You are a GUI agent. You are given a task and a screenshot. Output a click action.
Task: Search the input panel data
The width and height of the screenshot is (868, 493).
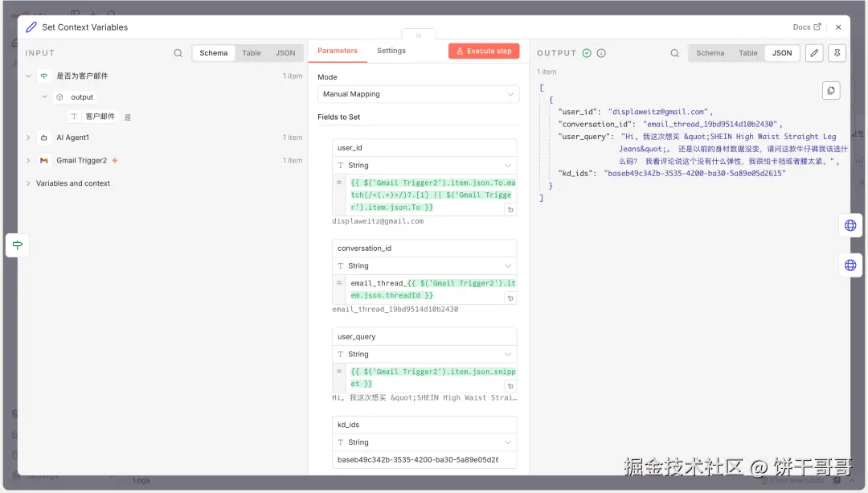178,53
